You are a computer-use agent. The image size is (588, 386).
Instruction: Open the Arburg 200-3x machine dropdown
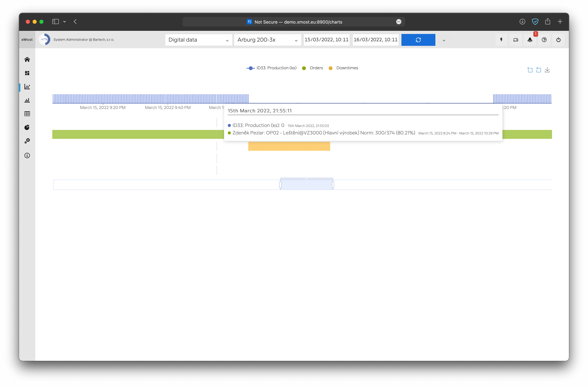(267, 40)
